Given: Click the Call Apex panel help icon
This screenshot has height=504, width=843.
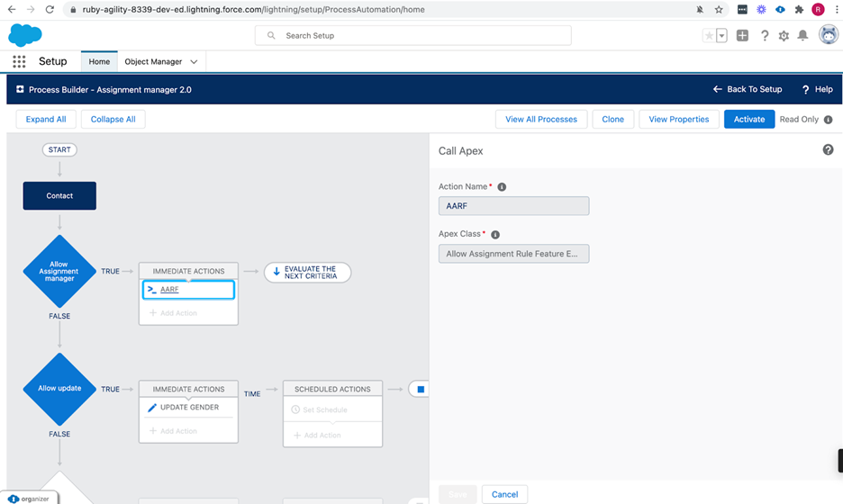Looking at the screenshot, I should (x=828, y=150).
